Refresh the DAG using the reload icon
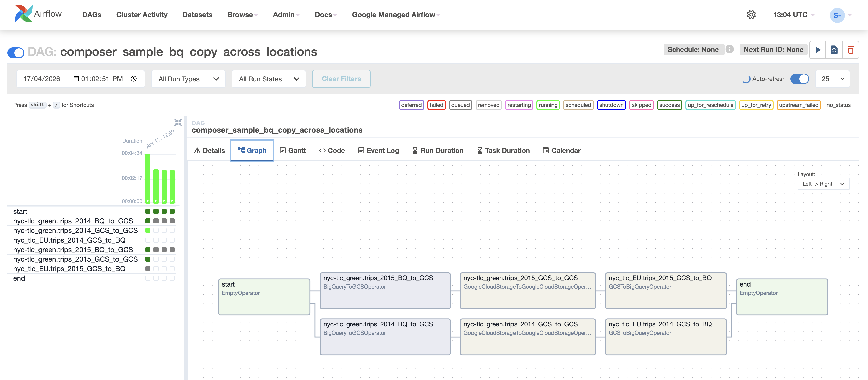The width and height of the screenshot is (868, 380). click(x=834, y=50)
